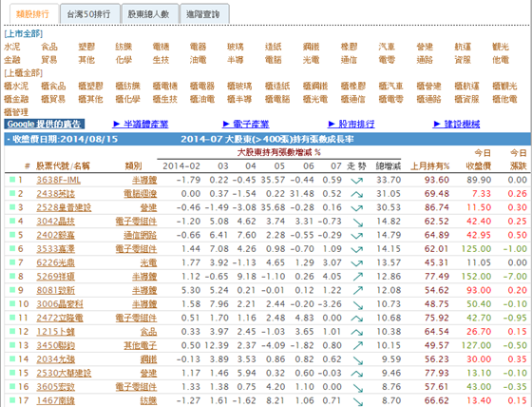
Task: Open the 建設機械 ad link
Action: (x=457, y=124)
